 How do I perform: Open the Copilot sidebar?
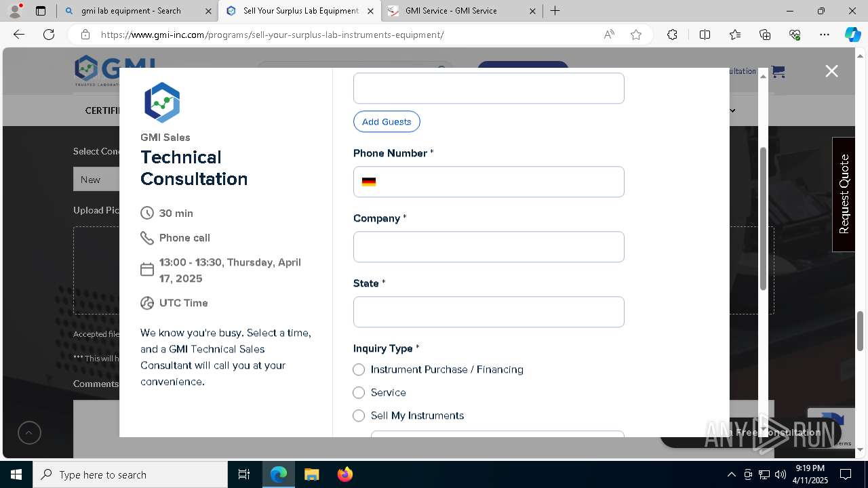tap(852, 35)
